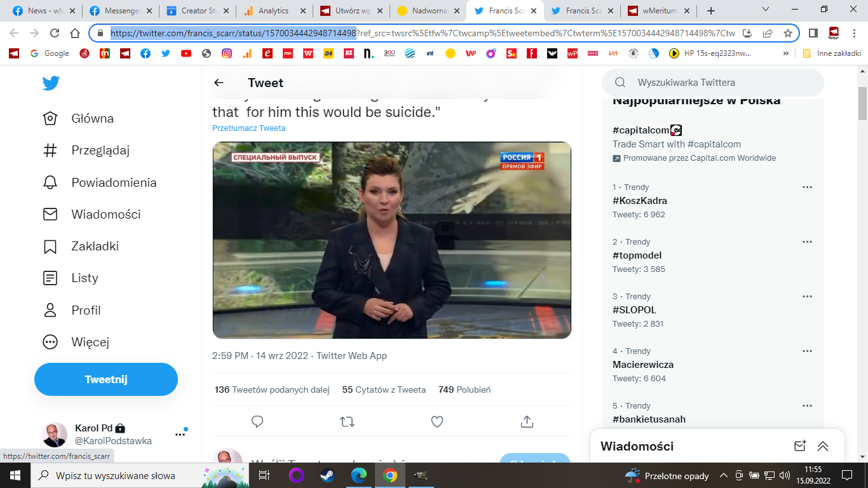
Task: Open account menu dots next to Karol Pd
Action: [x=180, y=434]
